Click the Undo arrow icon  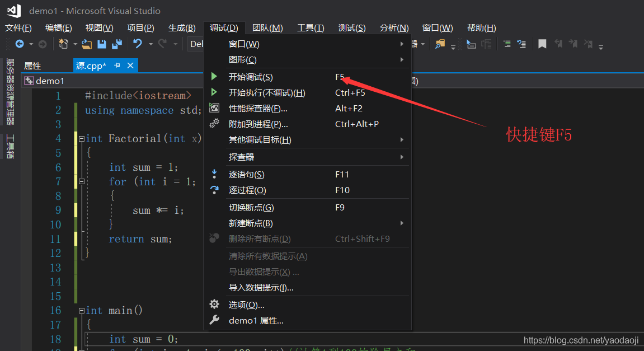(x=138, y=44)
